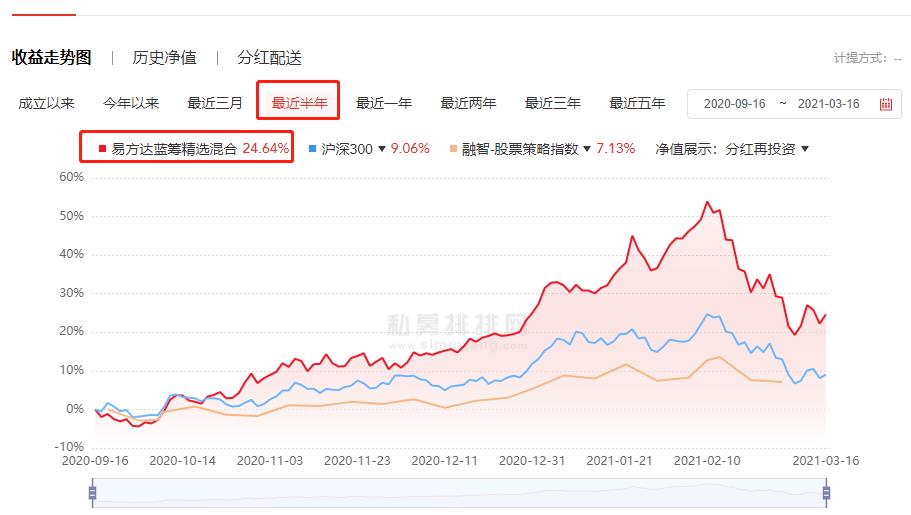Select 今年以来 time range
This screenshot has width=911, height=515.
(x=131, y=103)
